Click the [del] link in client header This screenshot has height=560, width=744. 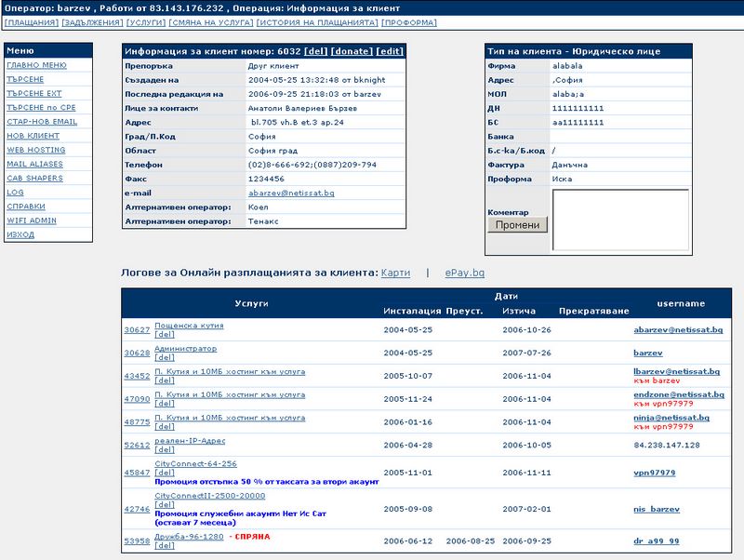(315, 51)
